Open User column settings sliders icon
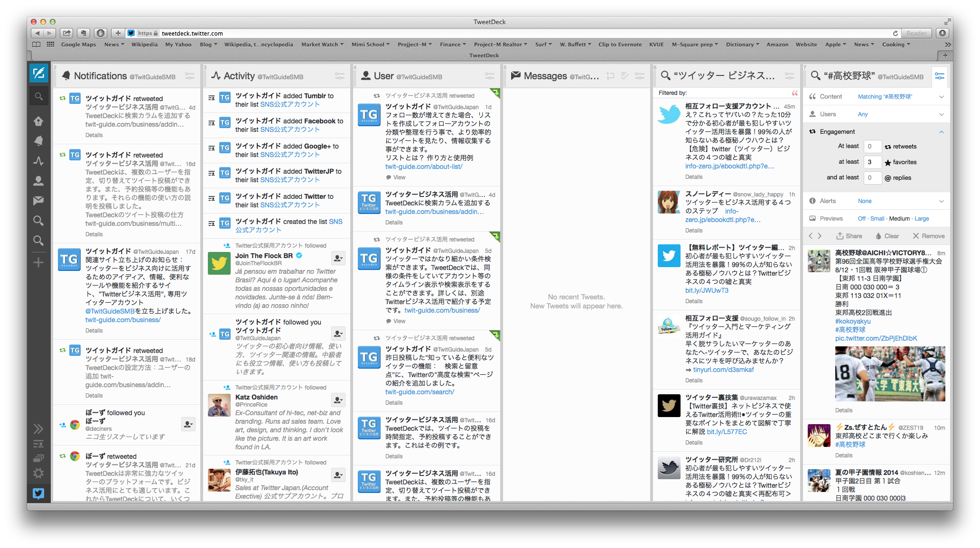 [x=490, y=76]
